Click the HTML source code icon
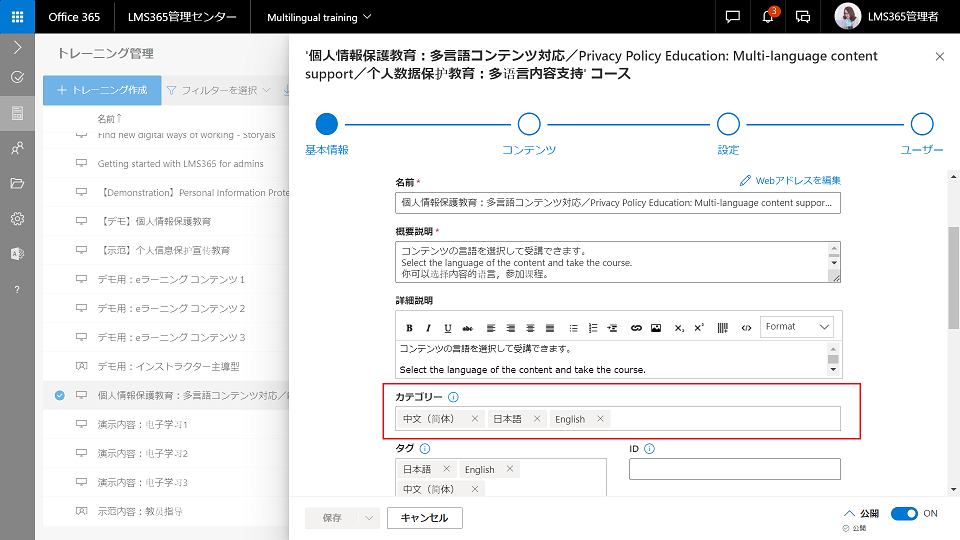The width and height of the screenshot is (960, 540). [x=746, y=328]
